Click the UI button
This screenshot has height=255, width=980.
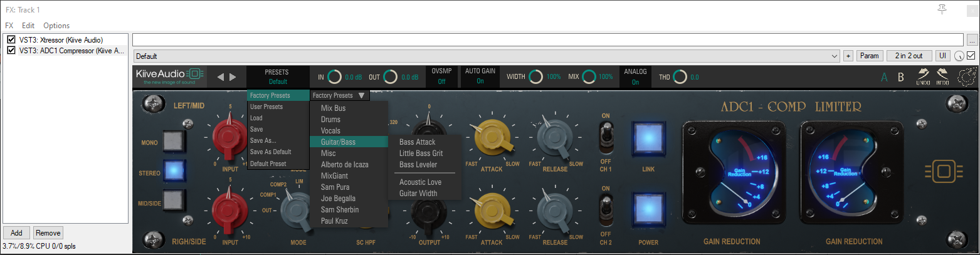pyautogui.click(x=942, y=56)
